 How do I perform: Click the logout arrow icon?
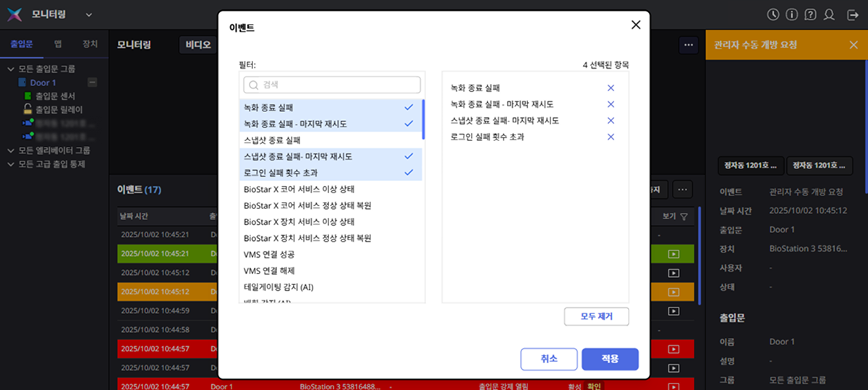851,14
